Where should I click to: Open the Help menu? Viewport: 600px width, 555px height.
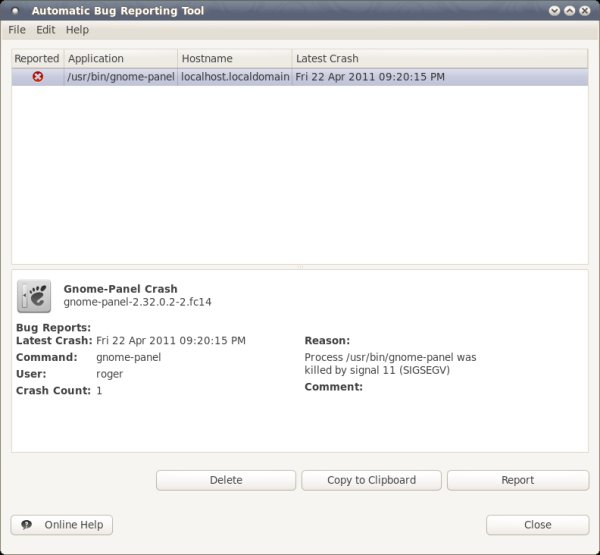click(77, 30)
